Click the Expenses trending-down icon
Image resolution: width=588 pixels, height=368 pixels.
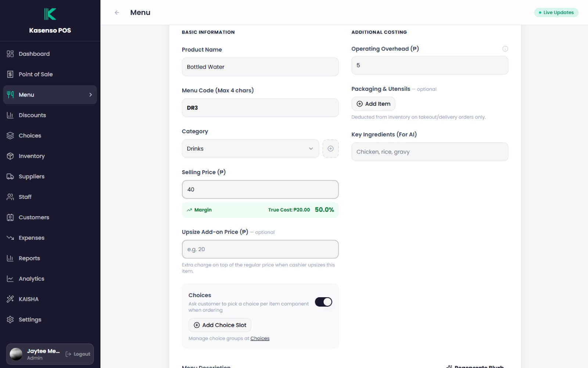[x=10, y=238]
